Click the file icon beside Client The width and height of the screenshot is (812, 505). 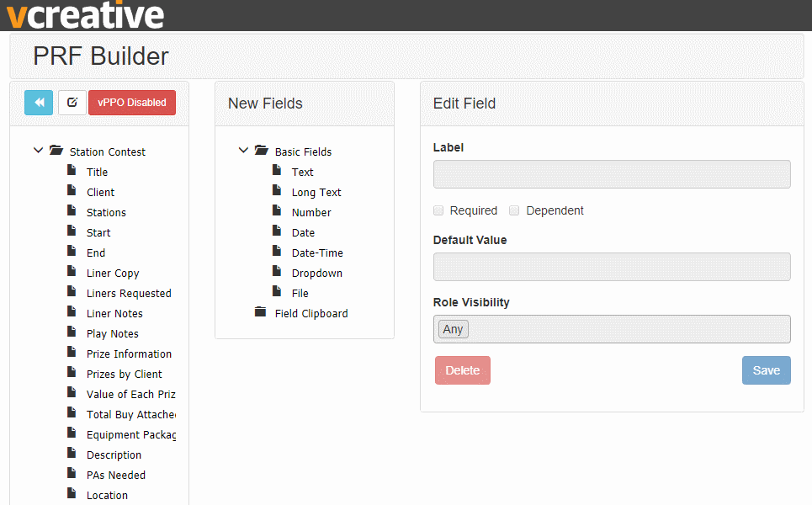[72, 190]
